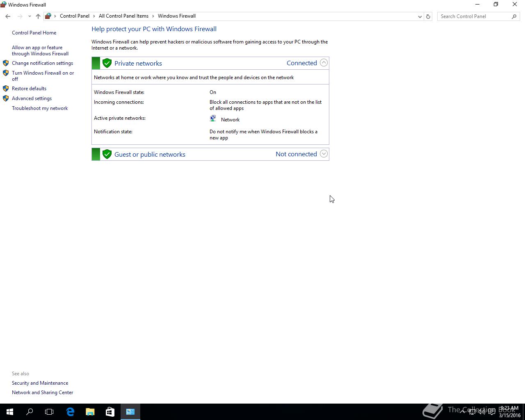Open Advanced settings link

tap(32, 98)
